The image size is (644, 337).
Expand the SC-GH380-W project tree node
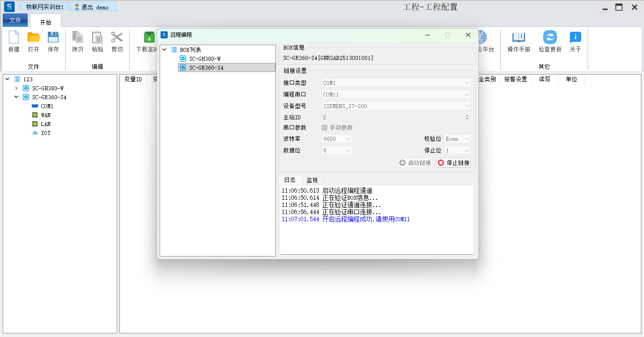click(x=17, y=88)
